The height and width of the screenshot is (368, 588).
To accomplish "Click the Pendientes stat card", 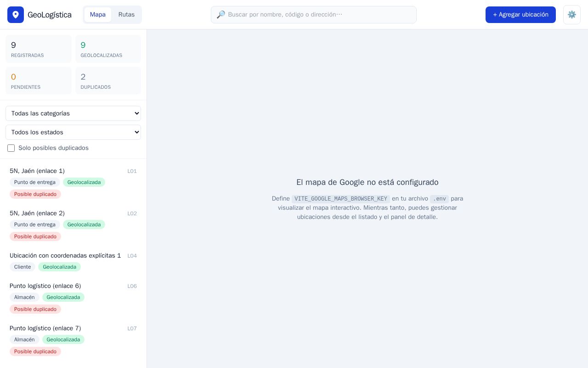I will [39, 80].
